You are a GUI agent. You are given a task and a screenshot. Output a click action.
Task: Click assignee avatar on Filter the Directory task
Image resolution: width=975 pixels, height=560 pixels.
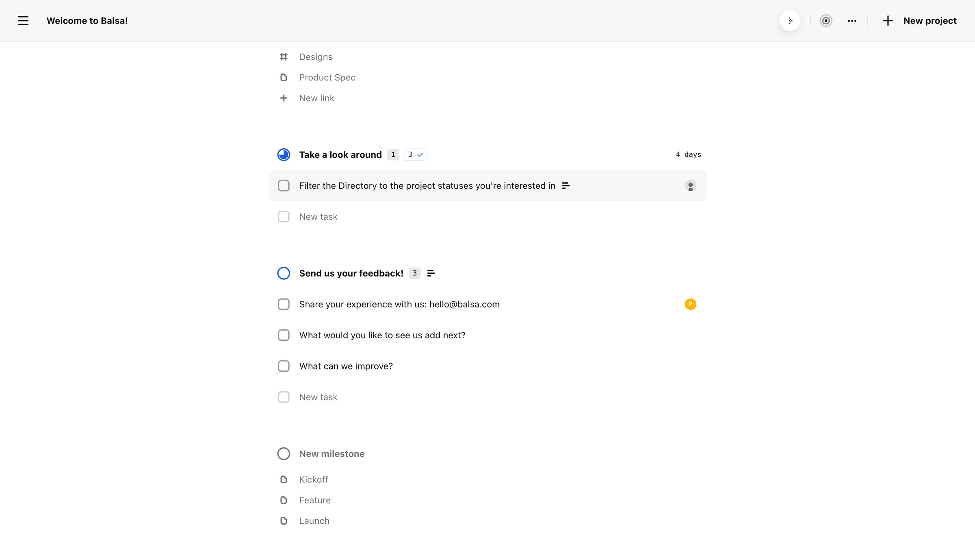click(x=690, y=186)
